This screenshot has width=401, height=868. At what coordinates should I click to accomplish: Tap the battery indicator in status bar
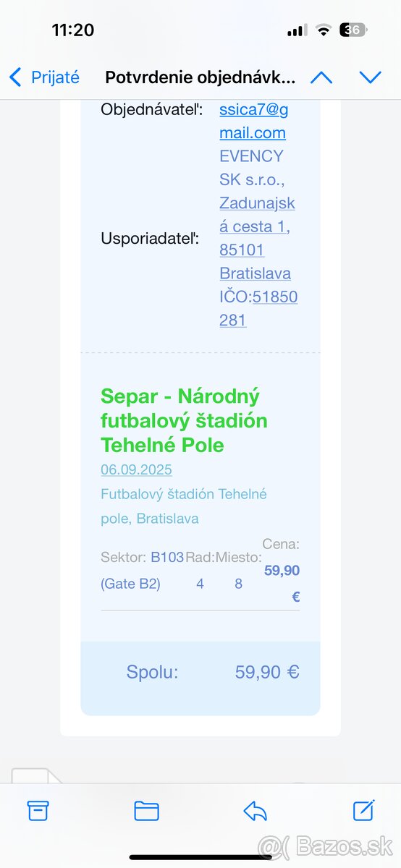tap(353, 30)
